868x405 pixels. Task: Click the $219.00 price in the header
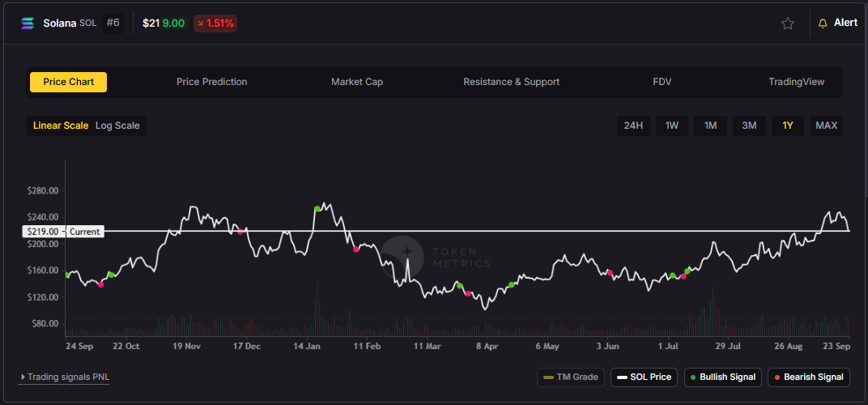pos(164,23)
